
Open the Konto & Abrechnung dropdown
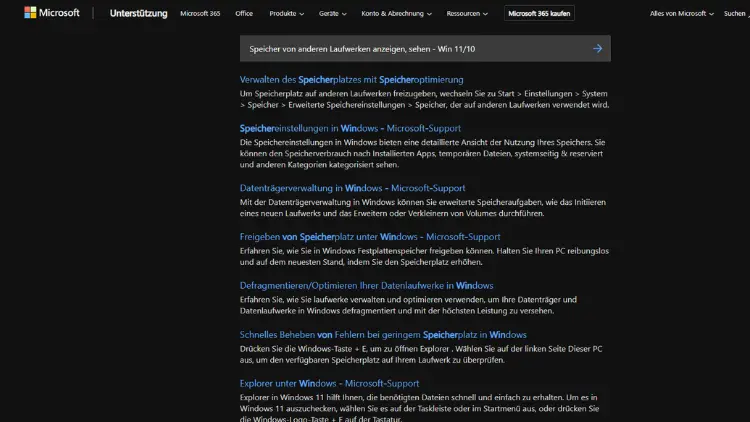397,14
